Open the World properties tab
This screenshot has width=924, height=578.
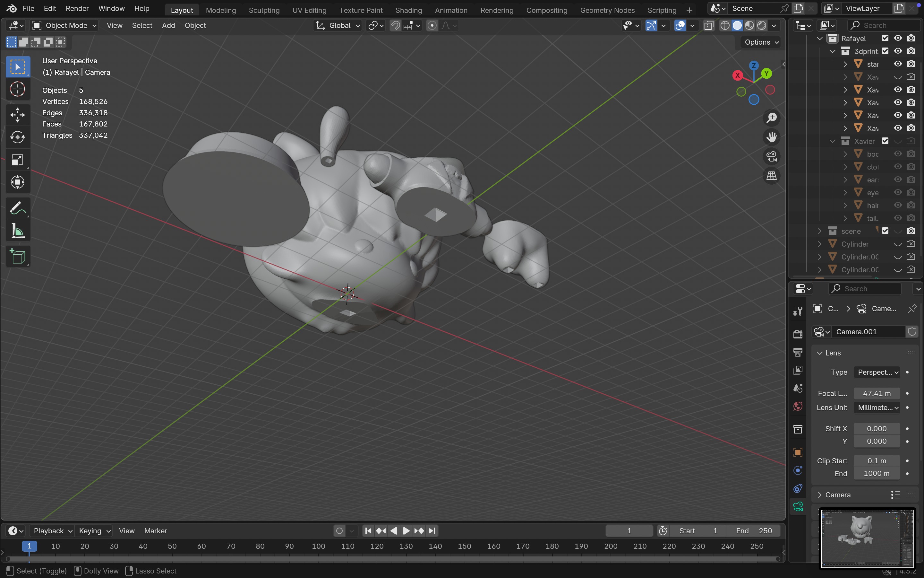pyautogui.click(x=798, y=406)
